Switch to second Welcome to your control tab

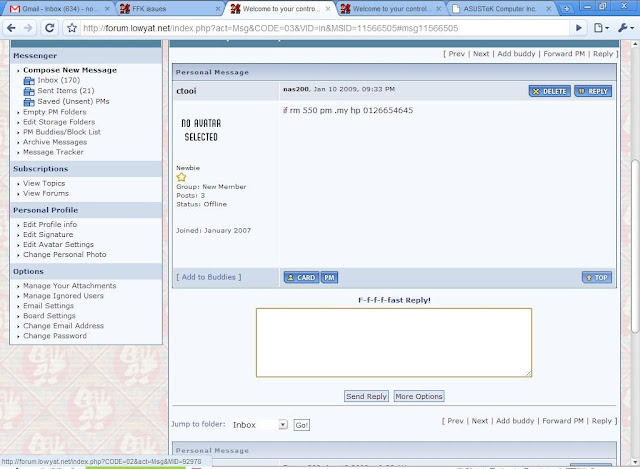coord(390,9)
